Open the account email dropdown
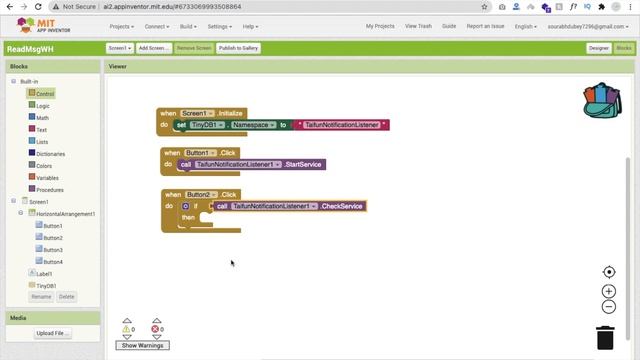 [588, 26]
